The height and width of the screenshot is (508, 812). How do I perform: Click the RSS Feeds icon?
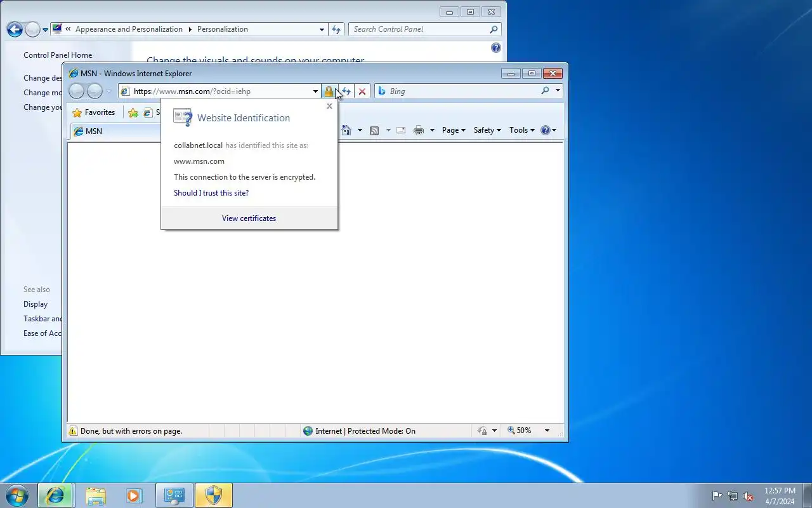(374, 130)
